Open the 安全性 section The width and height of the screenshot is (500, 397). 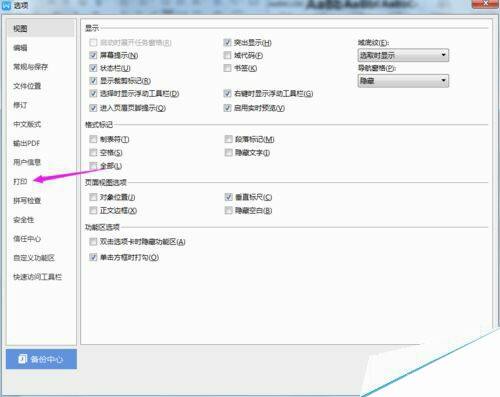23,220
